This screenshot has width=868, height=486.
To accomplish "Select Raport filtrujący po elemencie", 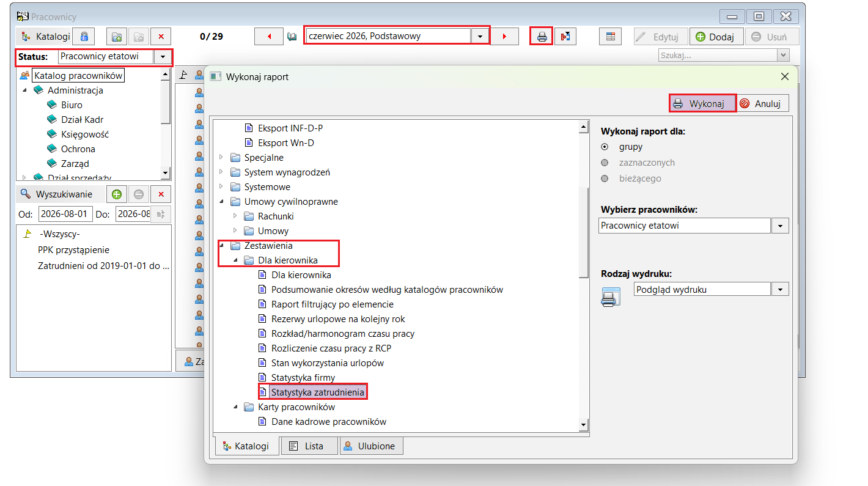I will (x=333, y=304).
